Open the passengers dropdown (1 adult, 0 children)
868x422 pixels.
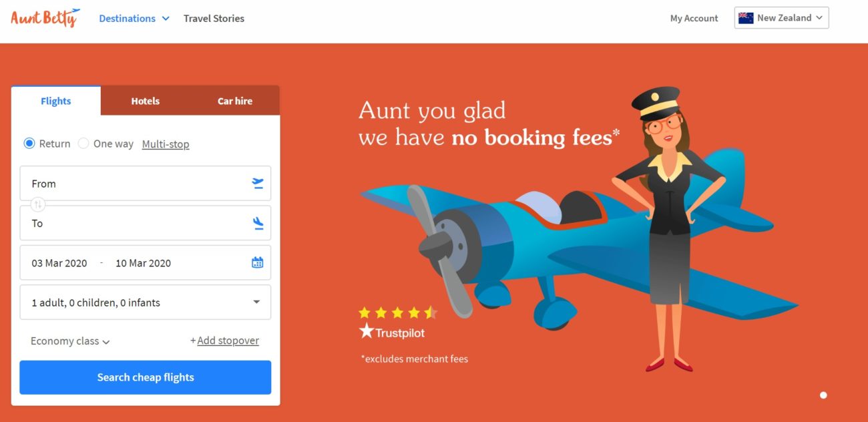click(x=146, y=302)
